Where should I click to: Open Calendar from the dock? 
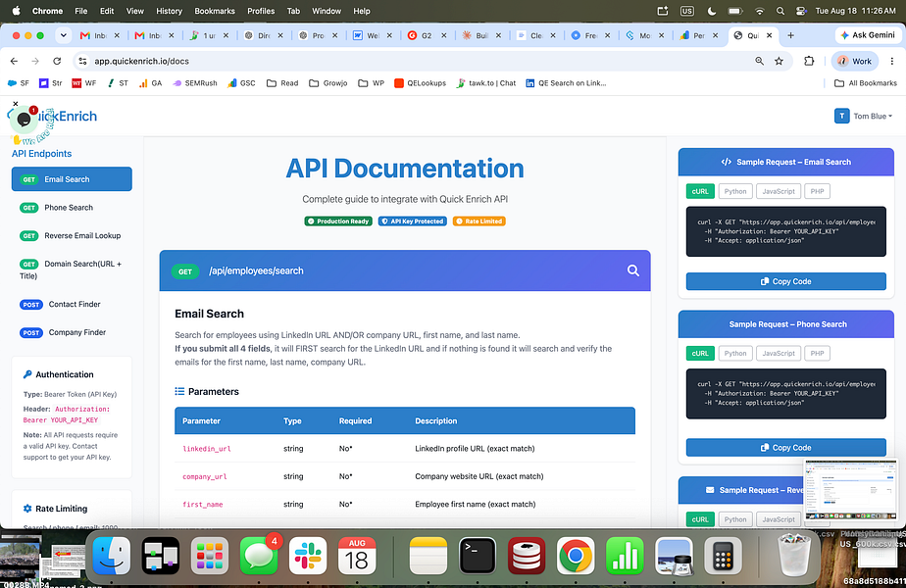pyautogui.click(x=357, y=556)
